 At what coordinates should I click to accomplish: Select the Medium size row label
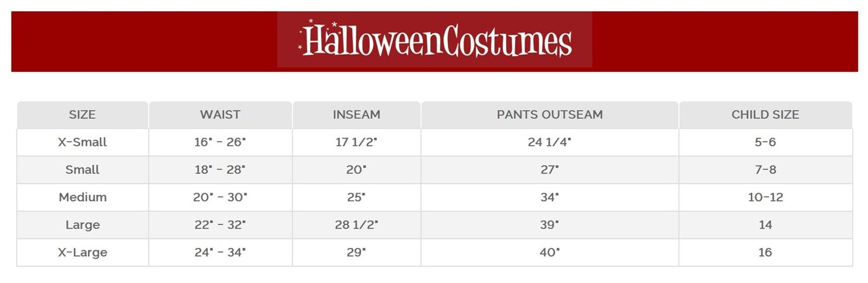tap(83, 197)
